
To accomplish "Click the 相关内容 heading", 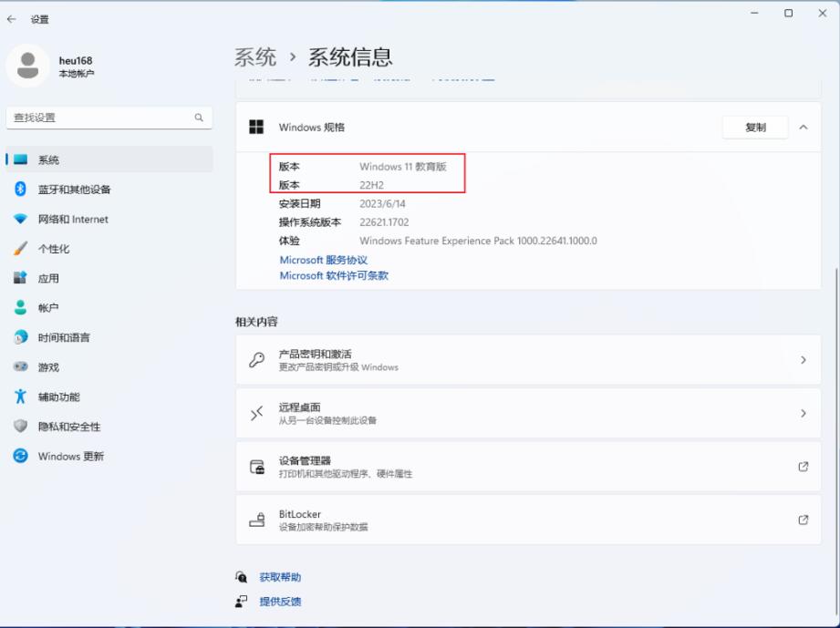I will pos(256,322).
